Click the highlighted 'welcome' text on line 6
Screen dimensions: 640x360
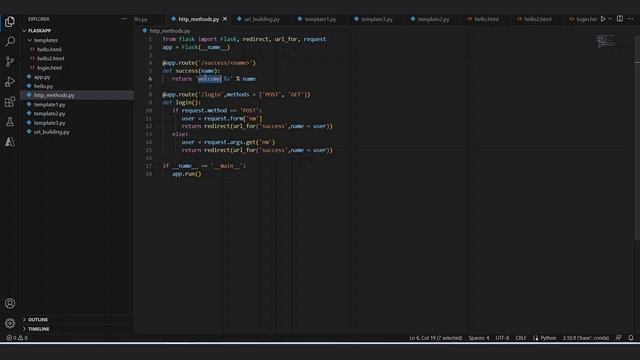[209, 79]
